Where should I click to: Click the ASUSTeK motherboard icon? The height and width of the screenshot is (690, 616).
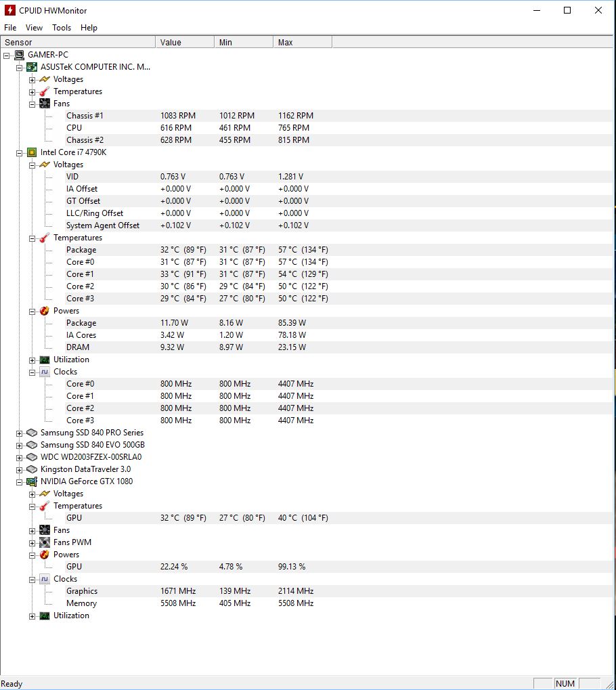pyautogui.click(x=32, y=67)
